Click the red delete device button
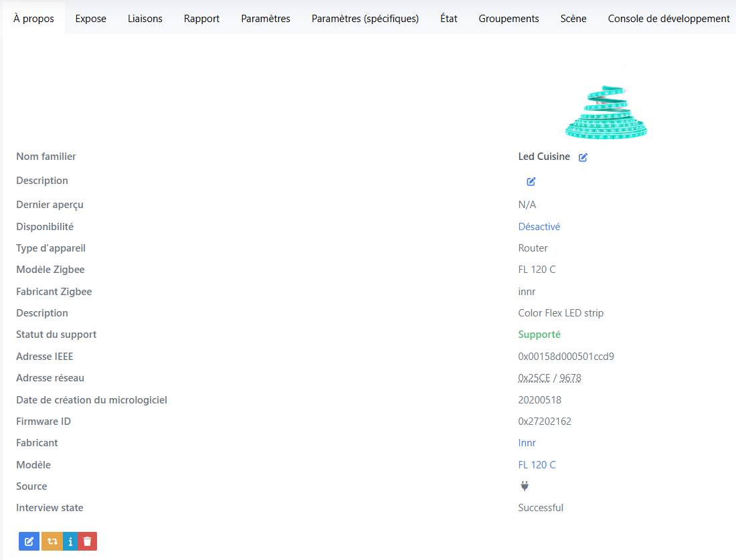 (87, 541)
